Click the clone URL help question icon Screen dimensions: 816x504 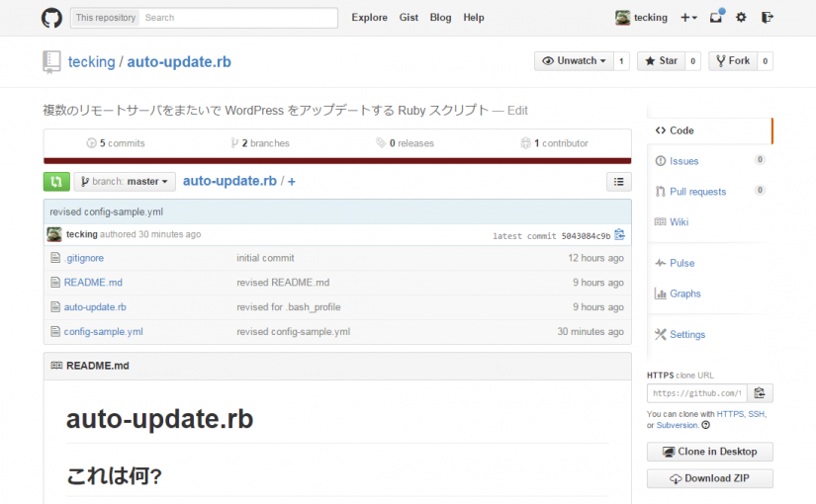pos(705,425)
